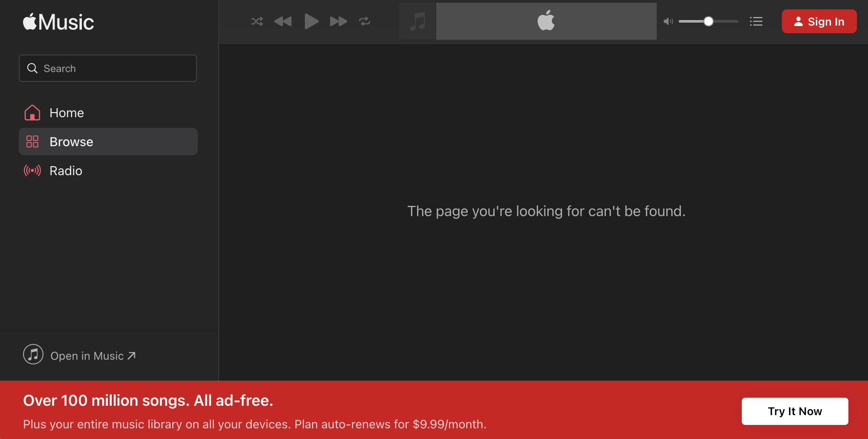Skip to the previous track
Screen dimensions: 868x439
point(283,21)
